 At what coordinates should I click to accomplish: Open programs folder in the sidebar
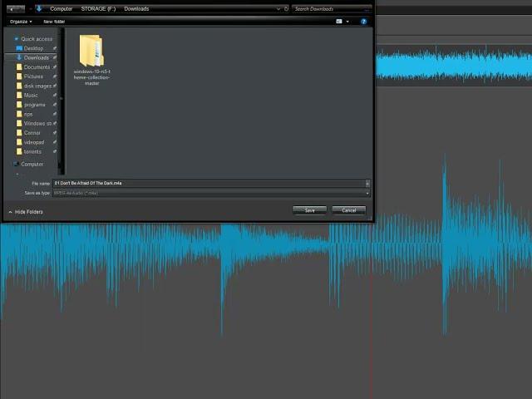point(34,105)
